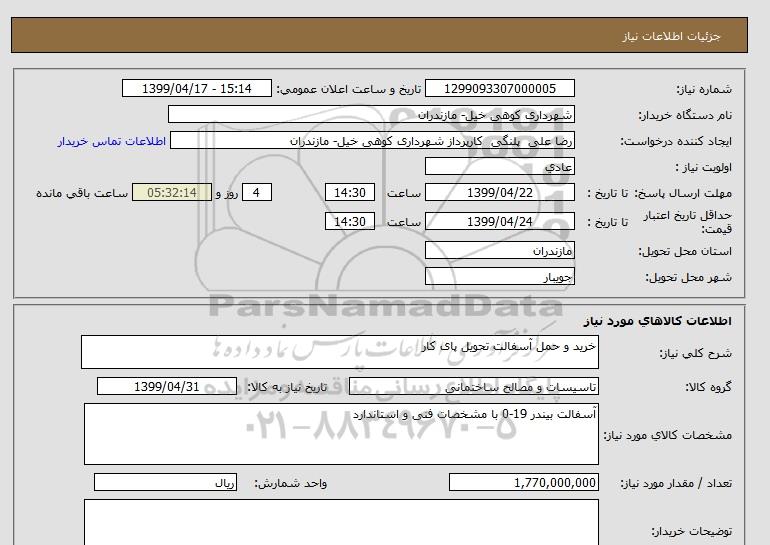The image size is (770, 545).
Task: Select the goods group field تاسیسات و مصالح ساختمانی
Action: [474, 386]
